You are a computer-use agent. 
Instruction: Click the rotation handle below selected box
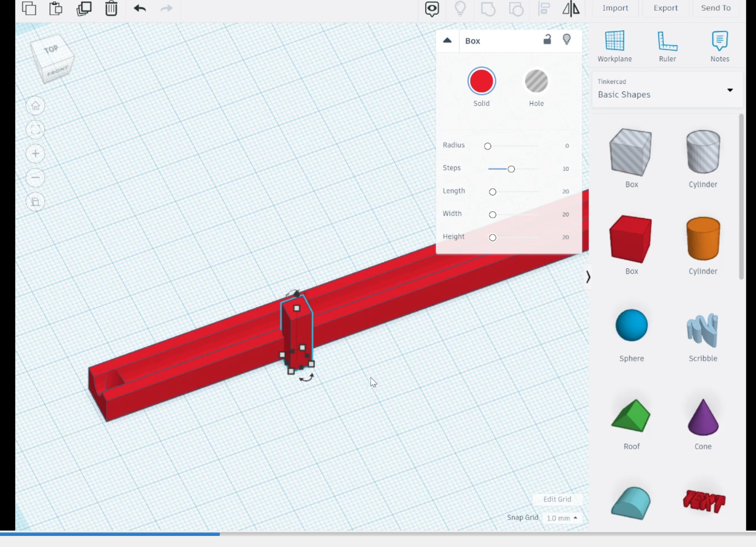307,378
